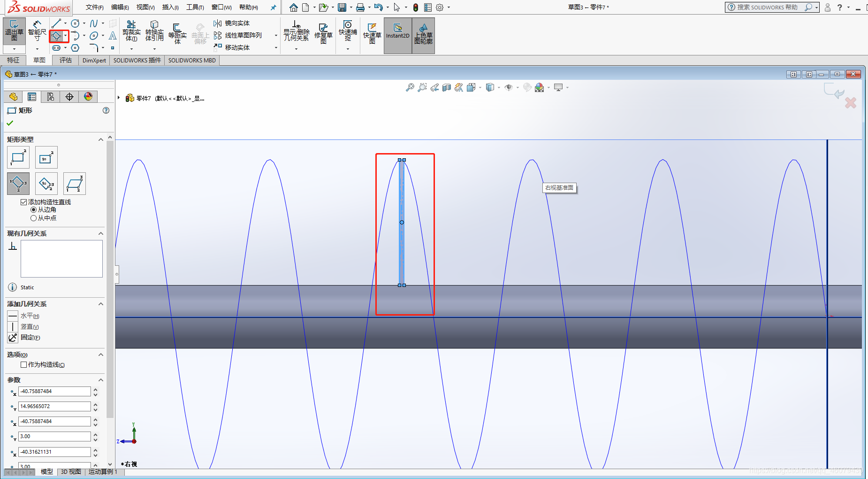
Task: Select the 3-point corner rectangle toolbar tool
Action: click(x=56, y=36)
